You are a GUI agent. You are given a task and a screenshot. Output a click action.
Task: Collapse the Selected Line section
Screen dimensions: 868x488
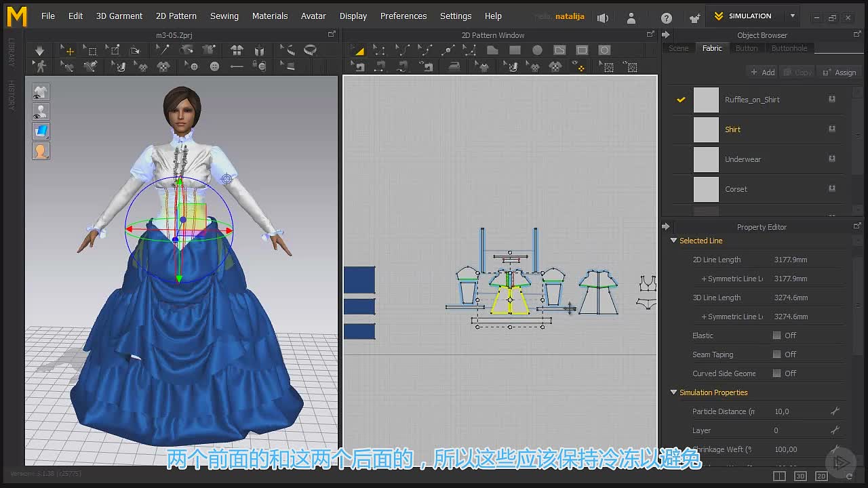[673, 241]
